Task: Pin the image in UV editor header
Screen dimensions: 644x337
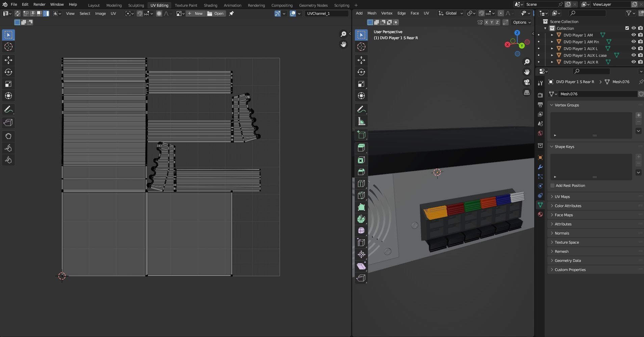Action: coord(231,14)
